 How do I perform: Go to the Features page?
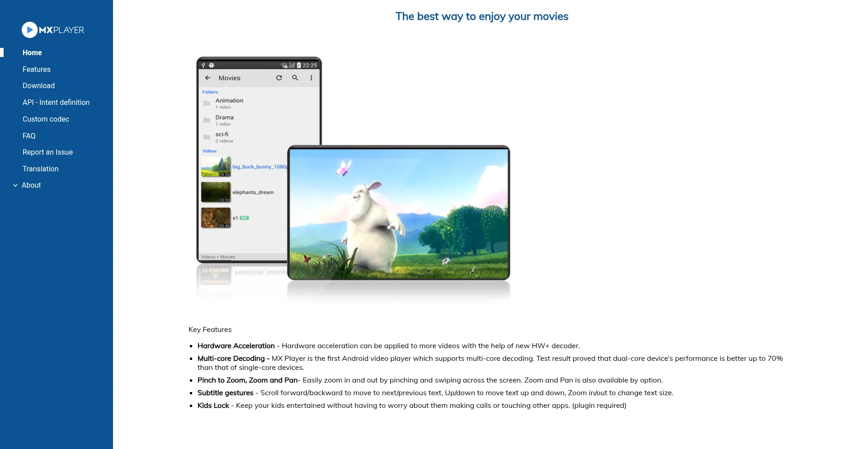(x=37, y=70)
